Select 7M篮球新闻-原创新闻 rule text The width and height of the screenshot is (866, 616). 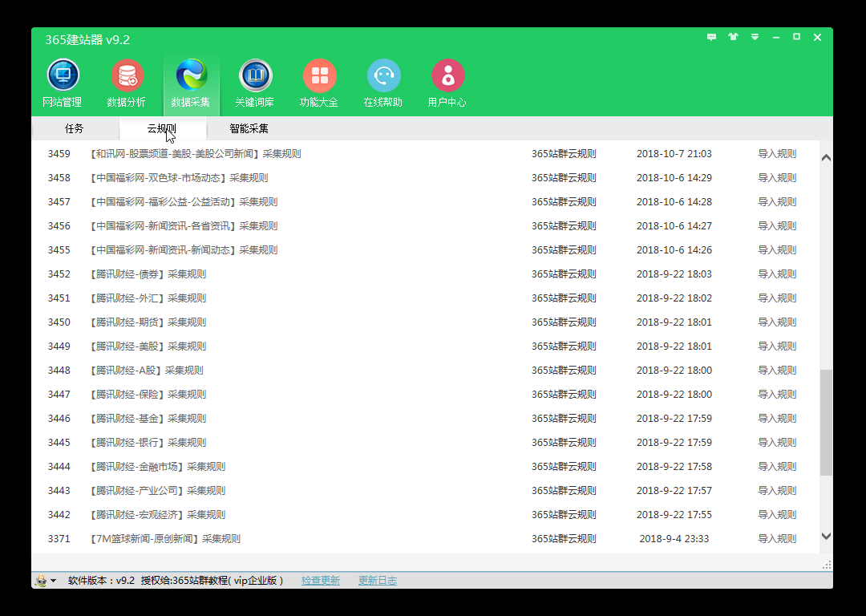click(x=165, y=539)
